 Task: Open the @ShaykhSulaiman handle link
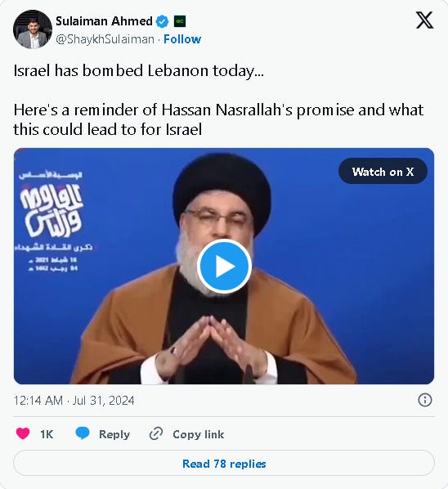coord(105,39)
